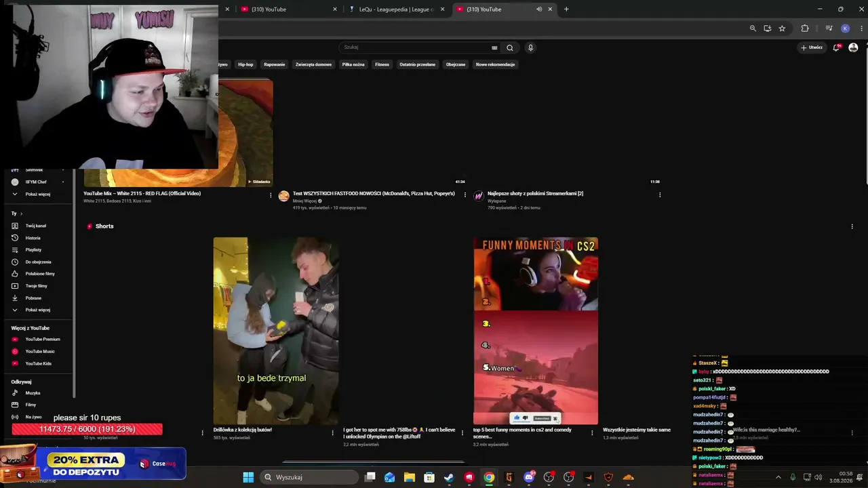Filter feed by Piłka nożna chip
The width and height of the screenshot is (868, 488).
tap(353, 64)
